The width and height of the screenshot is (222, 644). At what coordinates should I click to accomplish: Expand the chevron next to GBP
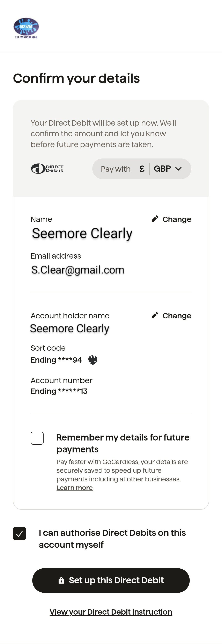click(x=178, y=169)
